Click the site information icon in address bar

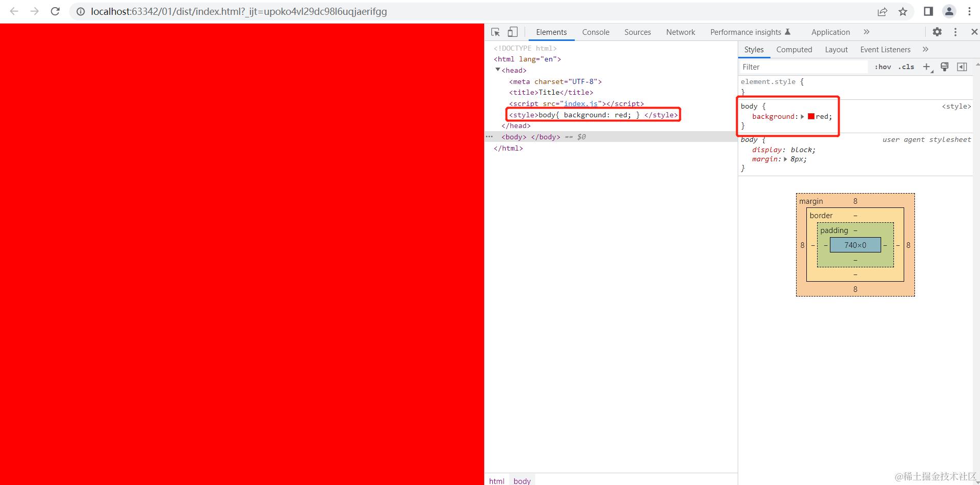pos(80,11)
